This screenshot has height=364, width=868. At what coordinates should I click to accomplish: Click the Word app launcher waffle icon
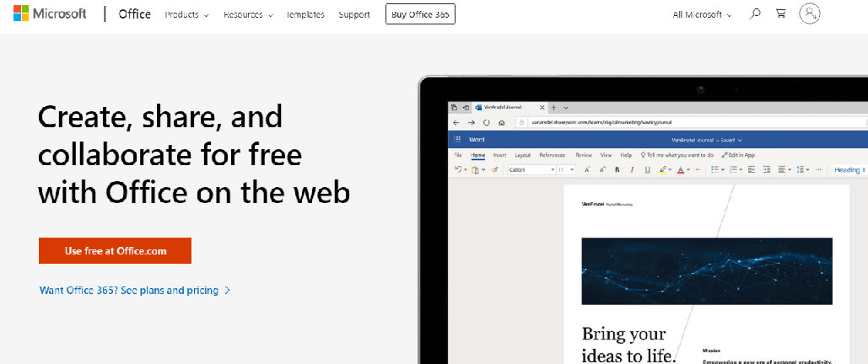pyautogui.click(x=457, y=139)
